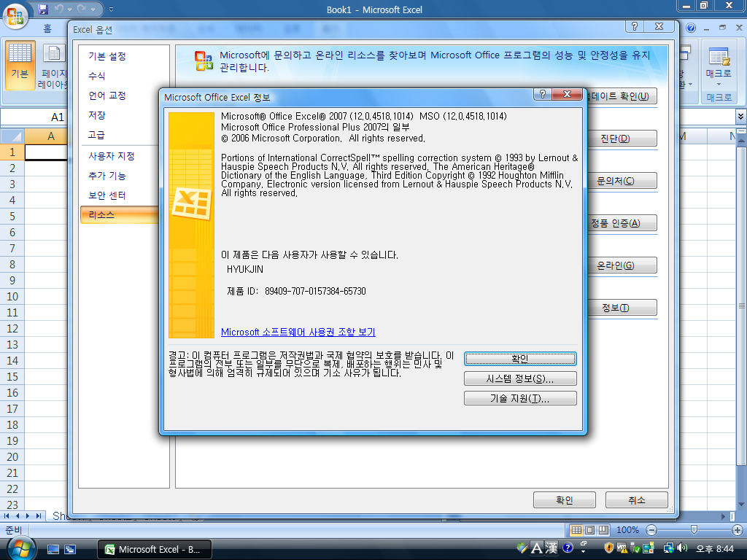The image size is (747, 560).
Task: Switch to Normal view in status bar
Action: pos(576,530)
